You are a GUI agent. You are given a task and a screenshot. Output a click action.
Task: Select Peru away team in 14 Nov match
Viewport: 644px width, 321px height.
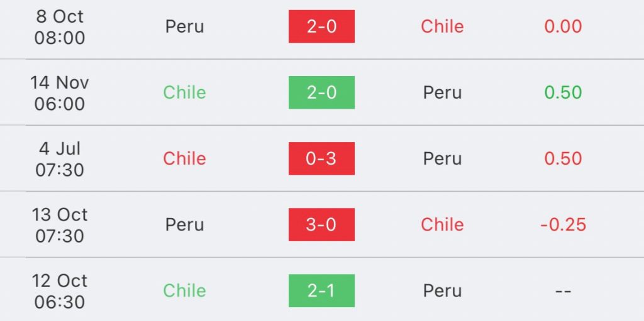[x=442, y=93]
